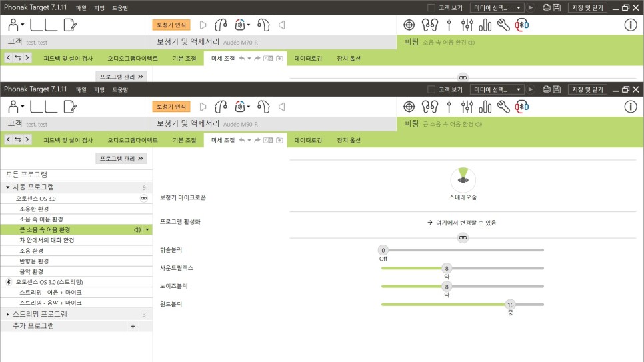
Task: Click 보청기 인식 button in M70-R window
Action: coord(171,25)
